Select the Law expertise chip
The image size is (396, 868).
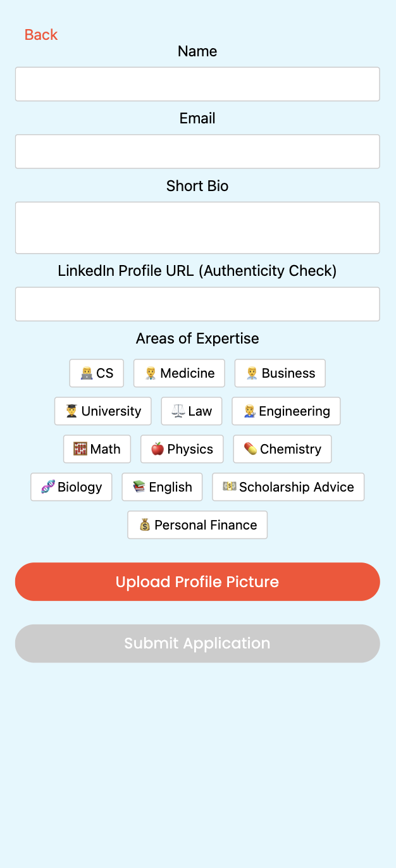pyautogui.click(x=192, y=411)
